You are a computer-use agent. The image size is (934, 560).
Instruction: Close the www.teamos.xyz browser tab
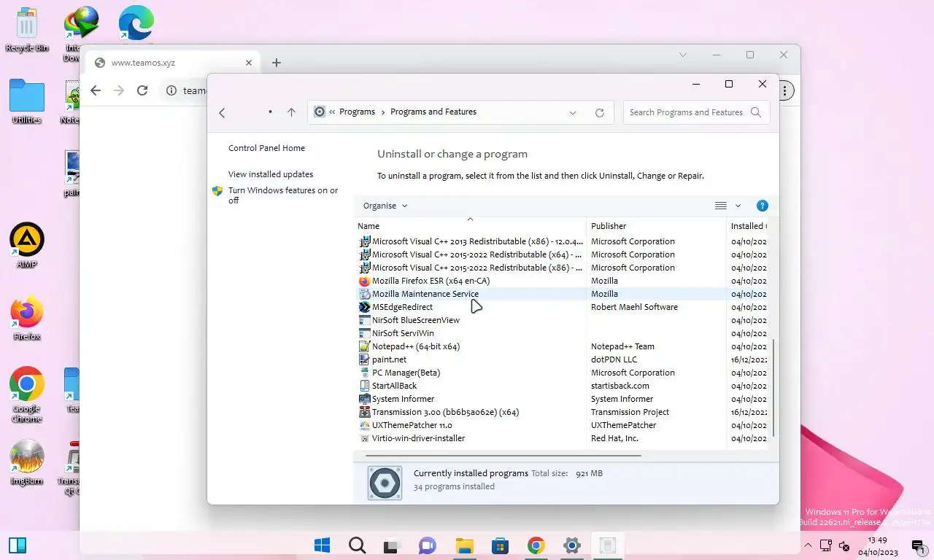249,63
